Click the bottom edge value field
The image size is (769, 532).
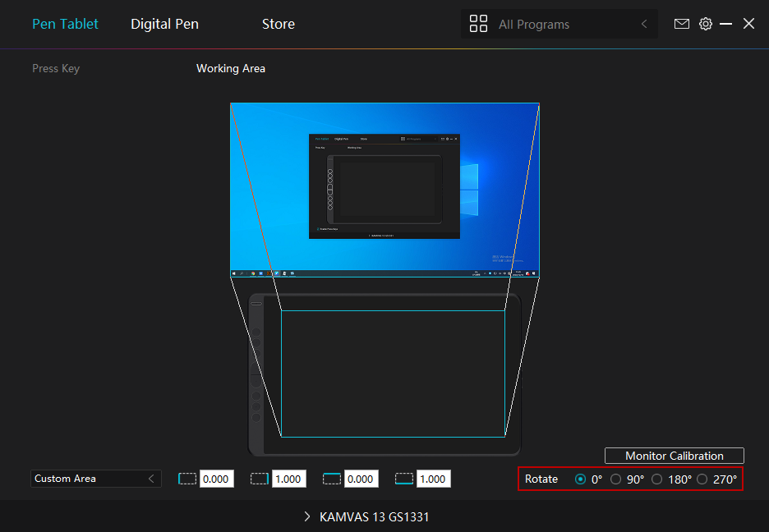[432, 479]
